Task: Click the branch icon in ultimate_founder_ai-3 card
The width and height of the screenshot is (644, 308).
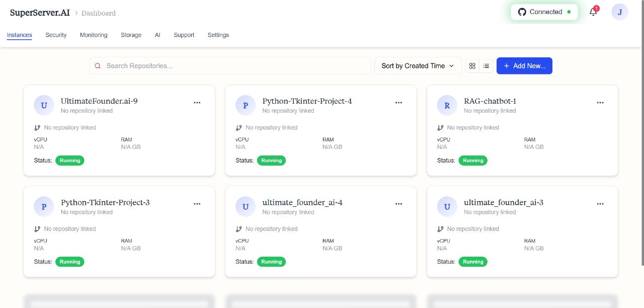Action: 440,229
